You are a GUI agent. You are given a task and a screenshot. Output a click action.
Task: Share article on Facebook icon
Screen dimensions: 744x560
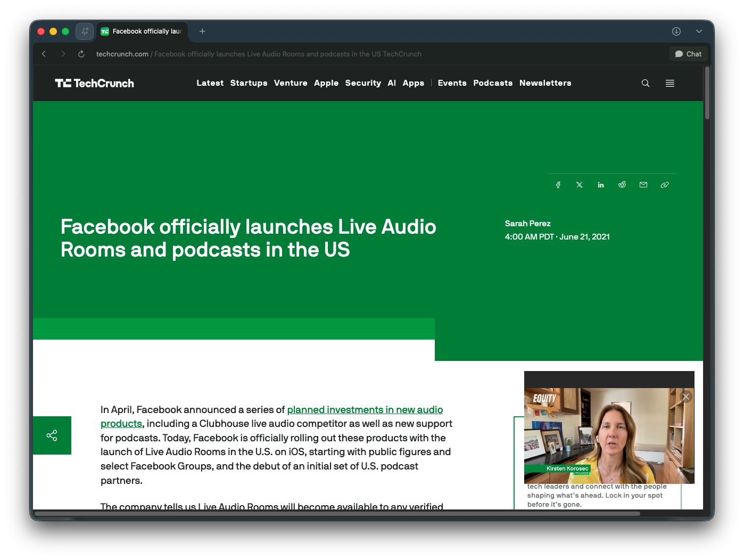558,185
